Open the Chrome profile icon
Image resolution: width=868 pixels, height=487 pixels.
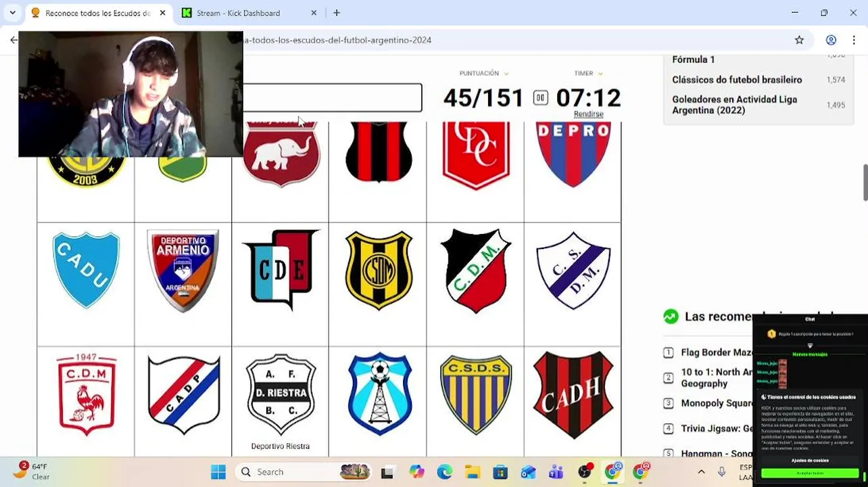pos(831,40)
